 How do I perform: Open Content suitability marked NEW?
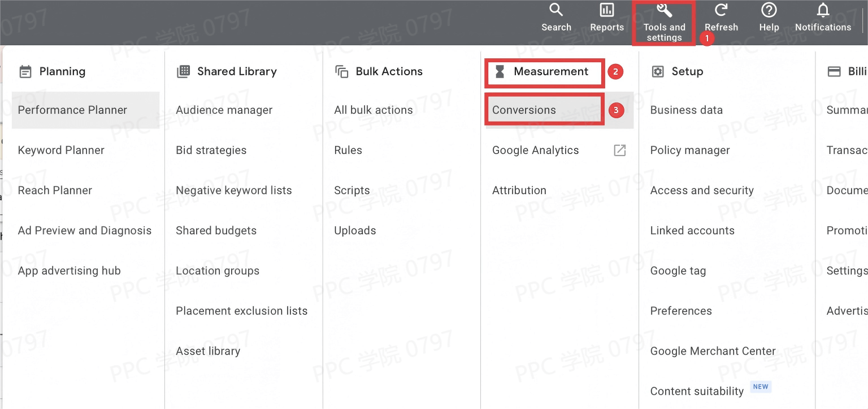[x=697, y=391]
